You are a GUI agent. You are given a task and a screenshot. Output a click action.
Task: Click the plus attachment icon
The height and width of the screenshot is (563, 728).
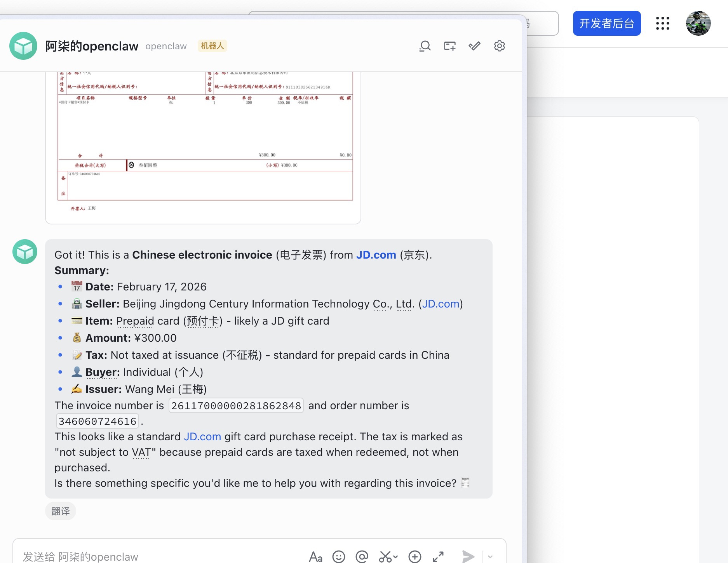tap(415, 557)
